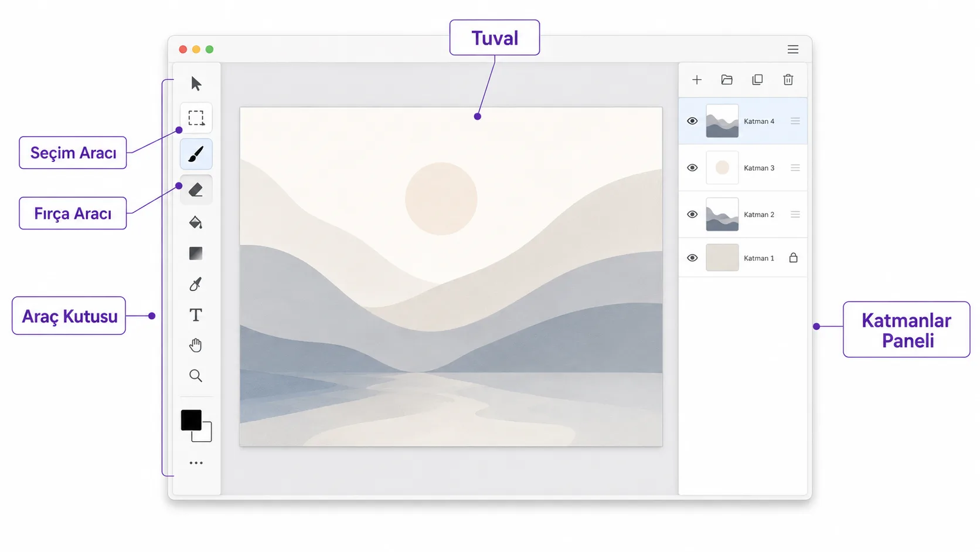Toggle visibility of Katman 2
The width and height of the screenshot is (980, 552).
tap(692, 214)
